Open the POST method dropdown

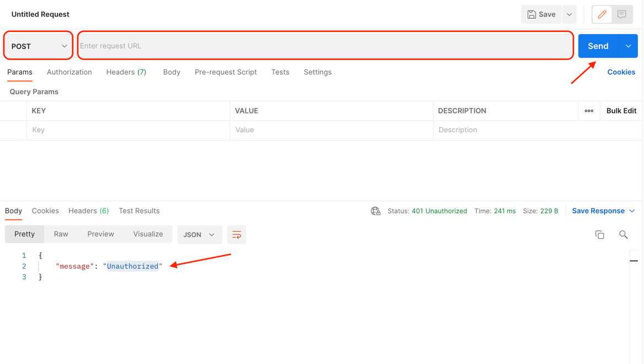[x=39, y=46]
